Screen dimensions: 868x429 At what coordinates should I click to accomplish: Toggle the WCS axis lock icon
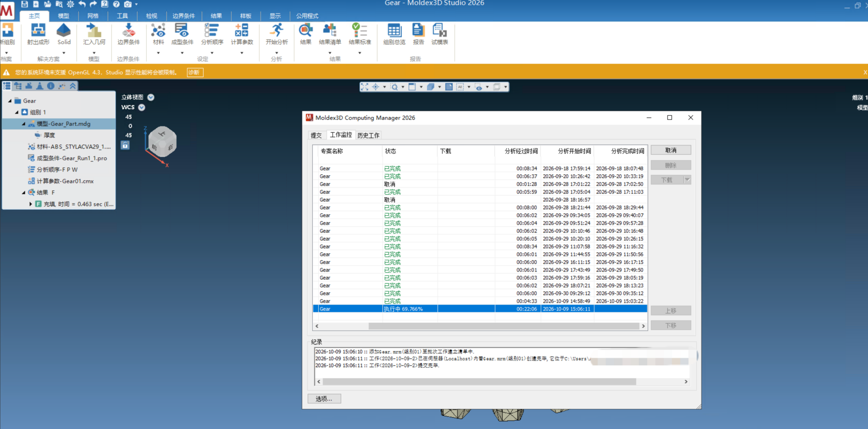tap(125, 145)
